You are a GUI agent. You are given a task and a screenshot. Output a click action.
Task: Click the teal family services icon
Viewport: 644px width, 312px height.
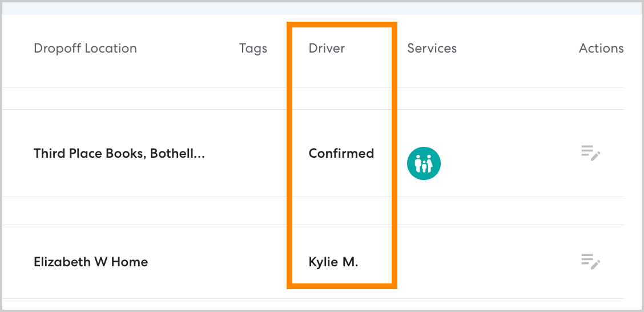coord(424,163)
